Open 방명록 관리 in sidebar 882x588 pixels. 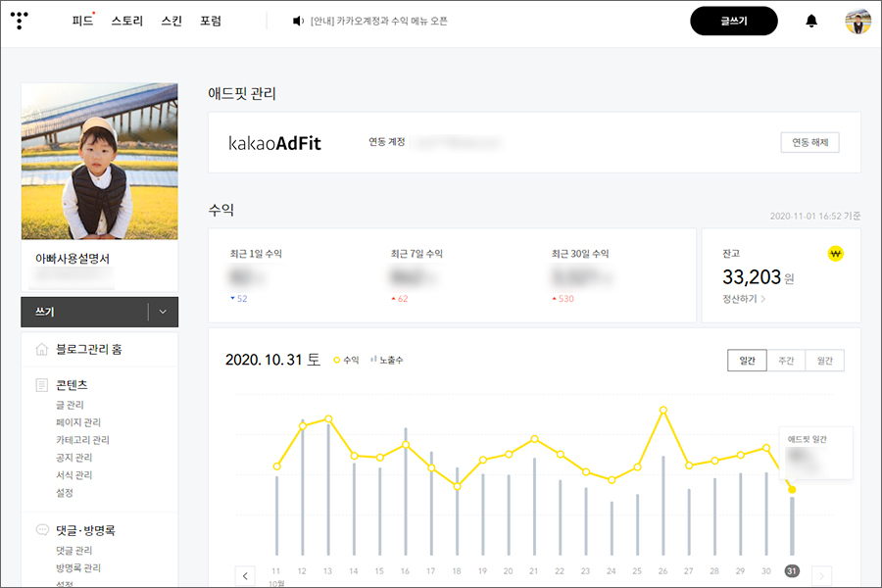tap(78, 567)
